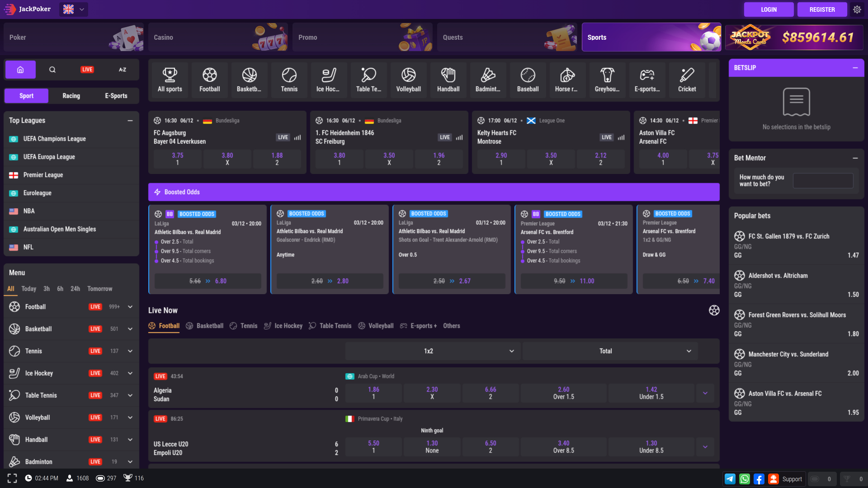868x488 pixels.
Task: Click the boosted odds 6.80 for Athletic Bilbao
Action: [x=220, y=281]
